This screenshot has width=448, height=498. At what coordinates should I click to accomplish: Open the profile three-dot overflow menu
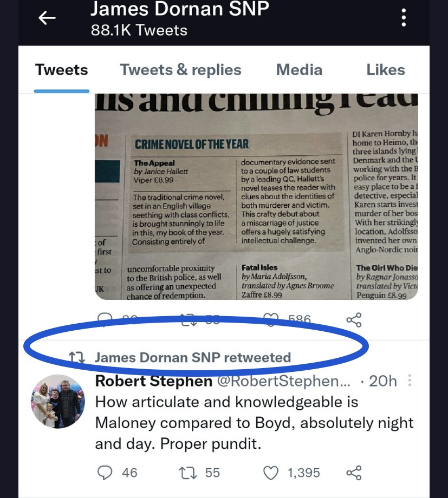pyautogui.click(x=404, y=18)
